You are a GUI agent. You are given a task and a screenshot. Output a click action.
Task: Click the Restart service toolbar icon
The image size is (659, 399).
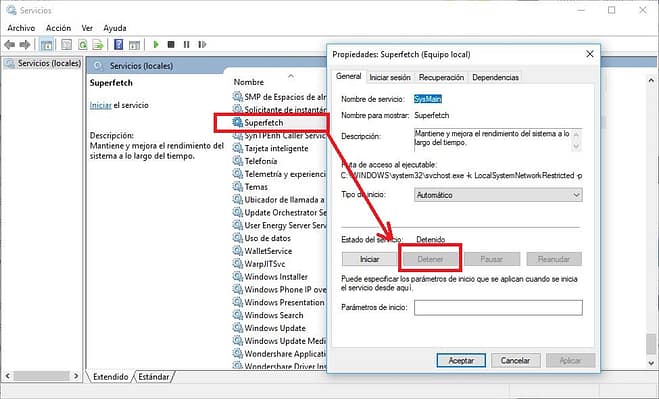[x=202, y=44]
